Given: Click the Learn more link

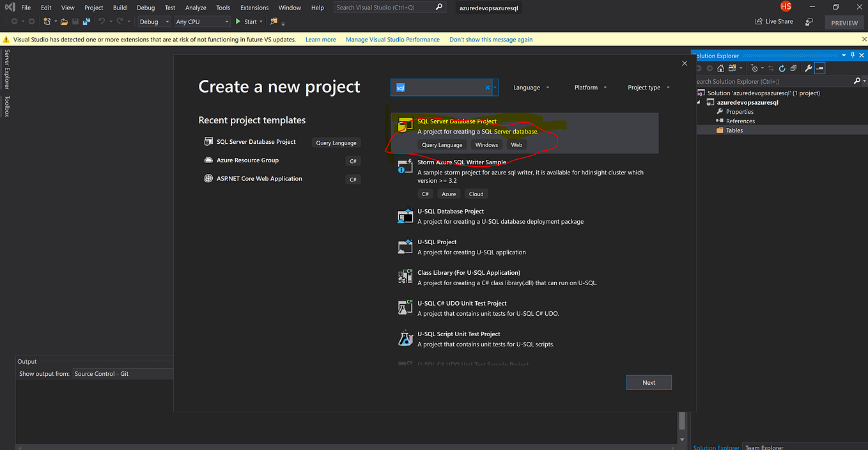Looking at the screenshot, I should 320,39.
